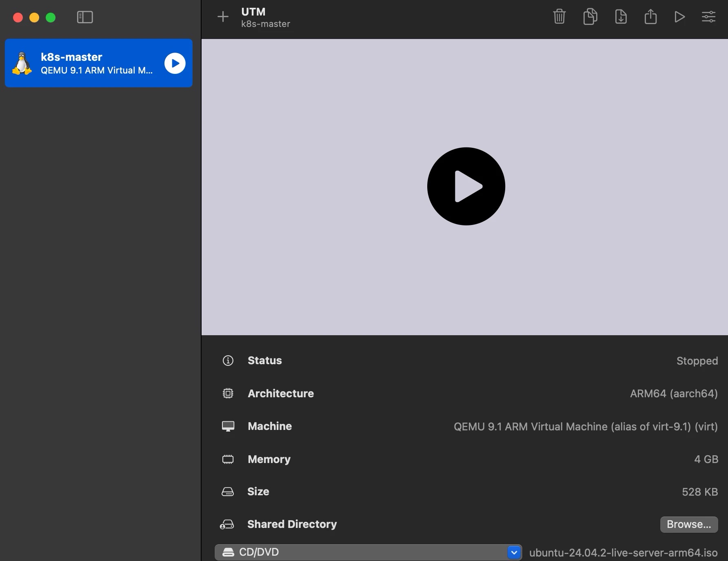The height and width of the screenshot is (561, 728).
Task: Select the k8s-master entry in sidebar
Action: point(99,63)
